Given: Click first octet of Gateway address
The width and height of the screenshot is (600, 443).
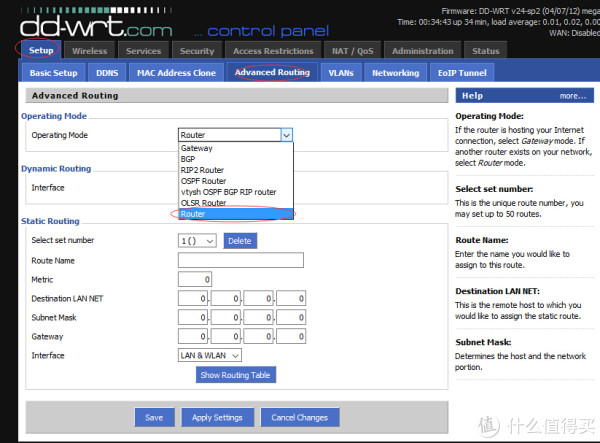Looking at the screenshot, I should click(x=193, y=336).
